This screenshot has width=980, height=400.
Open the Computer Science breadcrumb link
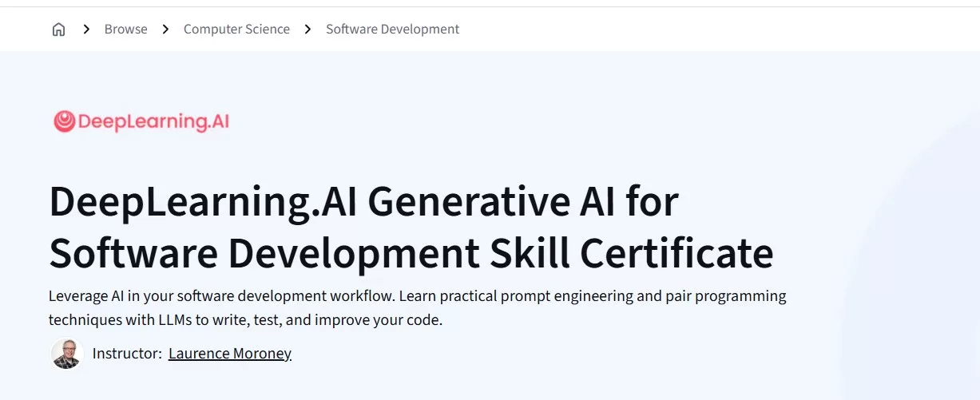236,29
